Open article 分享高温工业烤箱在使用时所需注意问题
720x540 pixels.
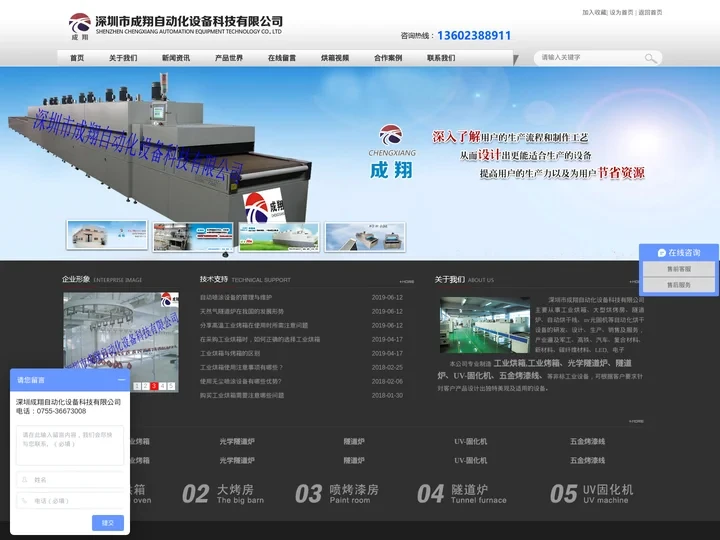(253, 326)
